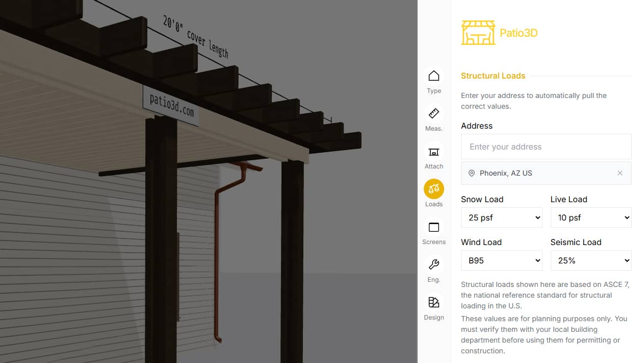Screen dimensions: 644x363
Task: Go to the Design palette icon
Action: click(434, 302)
